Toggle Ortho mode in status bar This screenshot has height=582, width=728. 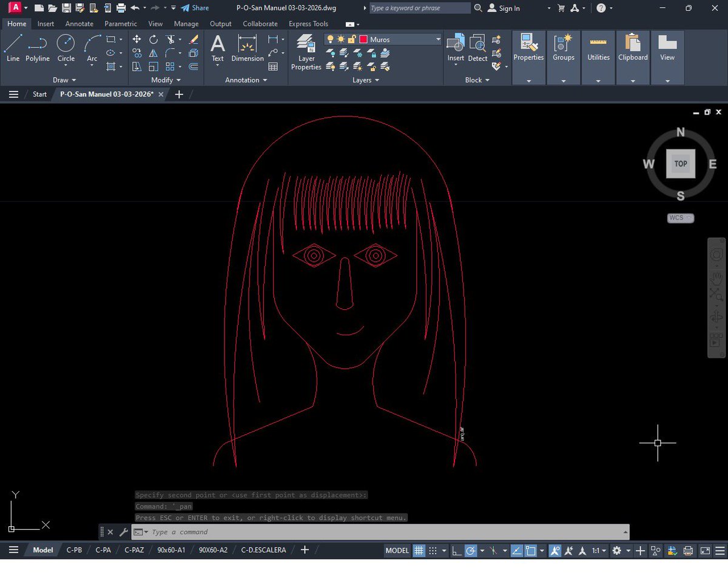[x=456, y=550]
